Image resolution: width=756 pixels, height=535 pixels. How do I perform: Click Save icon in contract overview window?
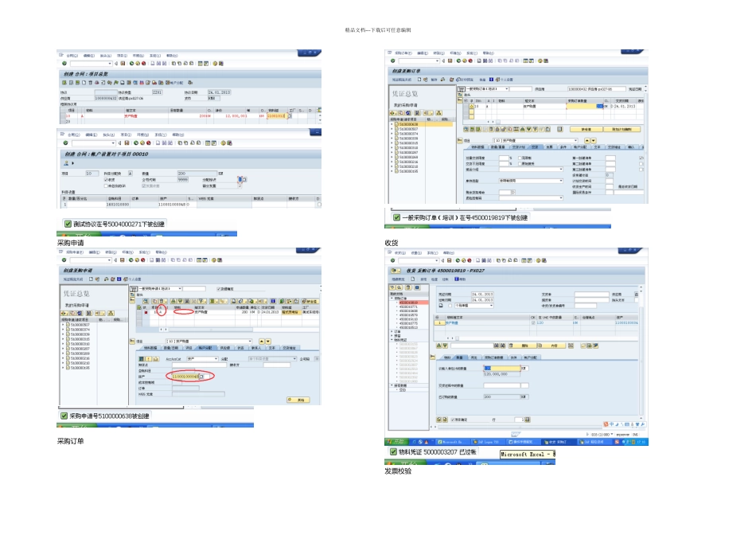[x=123, y=64]
